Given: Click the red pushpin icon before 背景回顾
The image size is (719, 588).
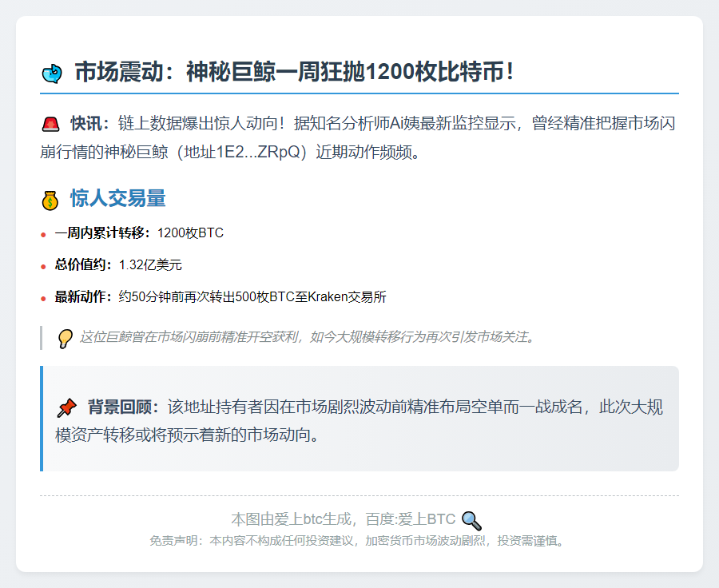Looking at the screenshot, I should [66, 408].
